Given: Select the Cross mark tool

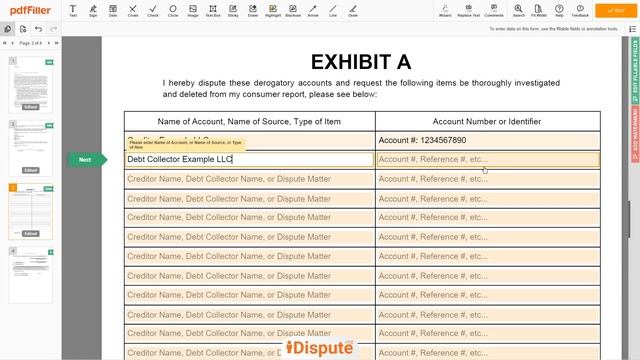Looking at the screenshot, I should [x=133, y=11].
